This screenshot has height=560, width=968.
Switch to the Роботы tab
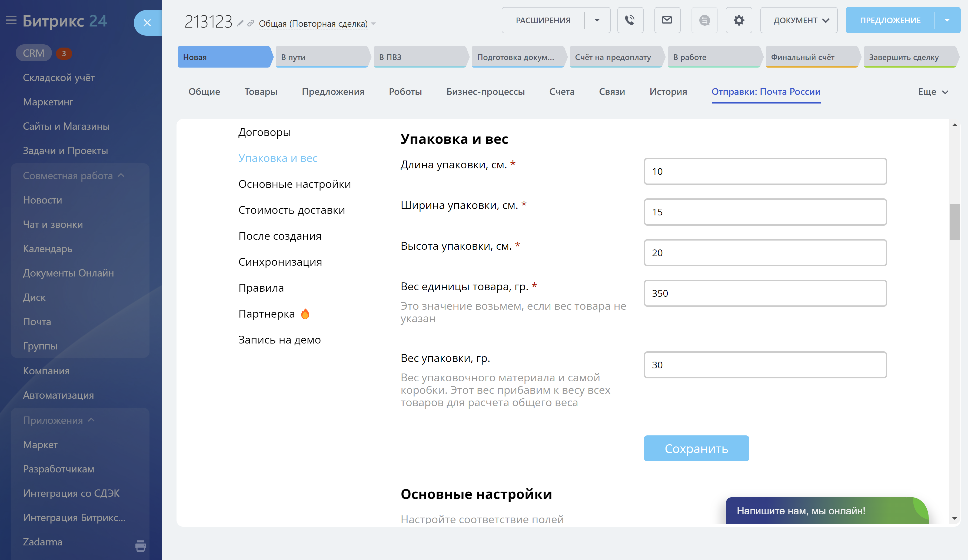(405, 92)
